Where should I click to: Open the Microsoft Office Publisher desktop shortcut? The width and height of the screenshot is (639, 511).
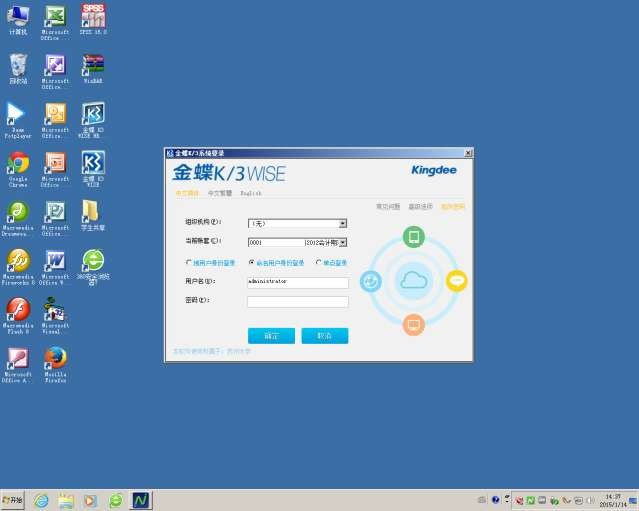[x=55, y=218]
